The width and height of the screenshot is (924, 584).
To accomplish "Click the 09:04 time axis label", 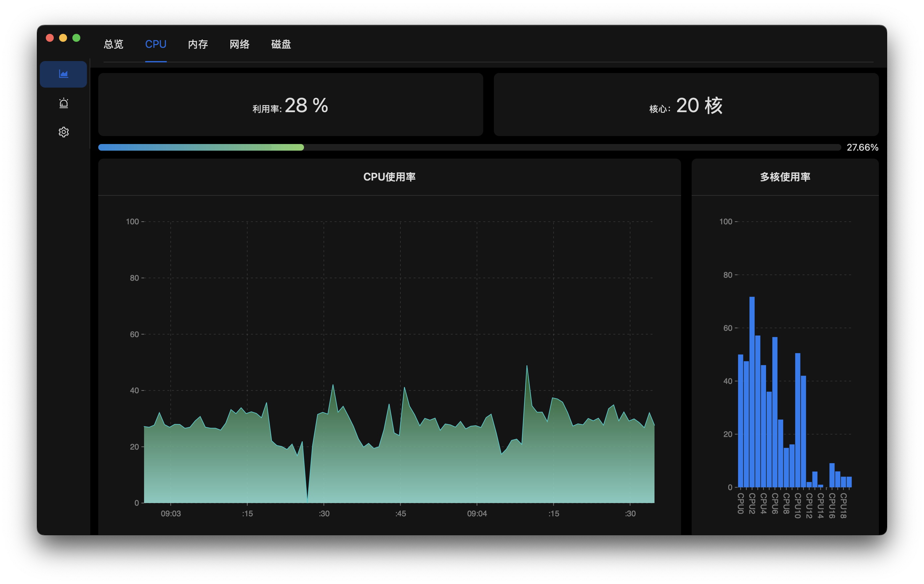I will point(477,513).
